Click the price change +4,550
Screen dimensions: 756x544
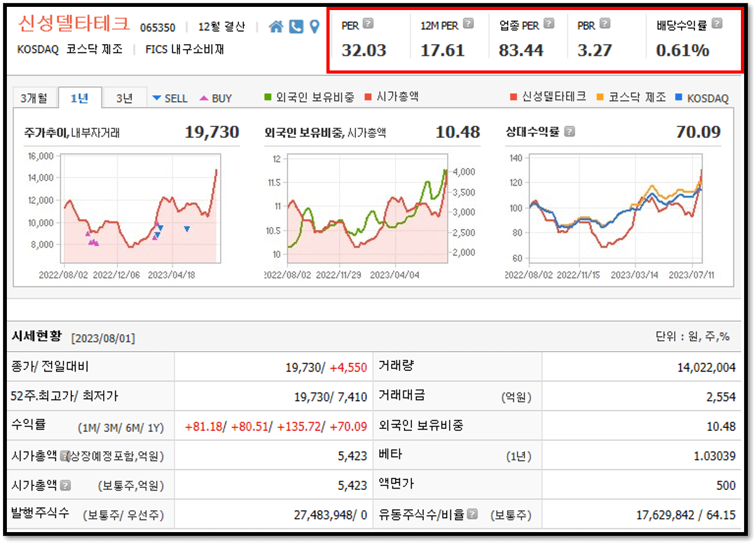click(x=348, y=367)
